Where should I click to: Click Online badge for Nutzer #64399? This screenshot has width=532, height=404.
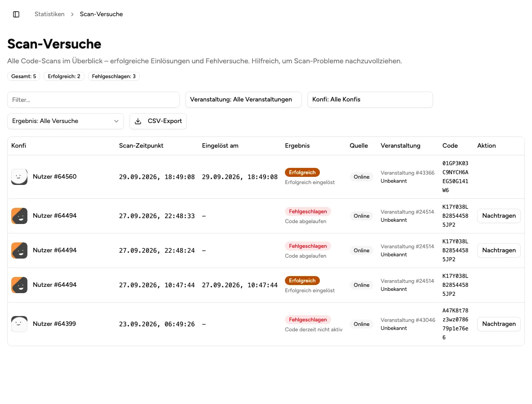[x=361, y=324]
